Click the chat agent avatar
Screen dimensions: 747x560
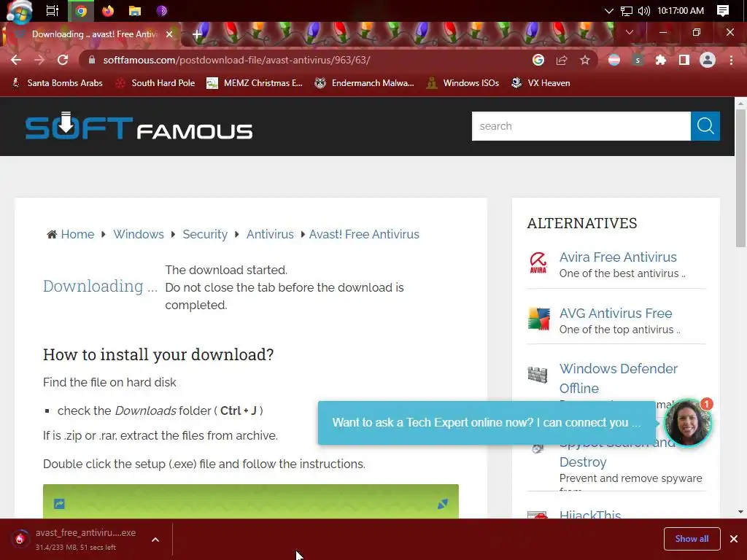[687, 424]
